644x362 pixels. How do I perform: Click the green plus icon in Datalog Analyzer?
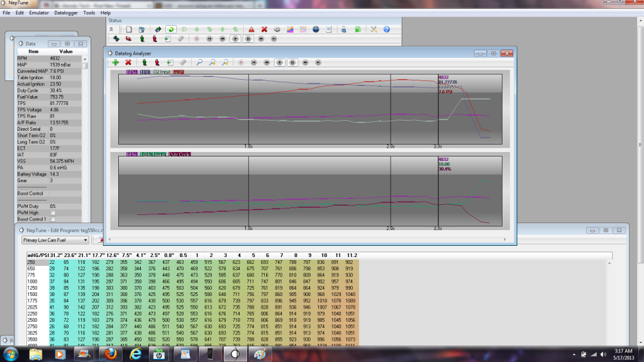click(115, 62)
